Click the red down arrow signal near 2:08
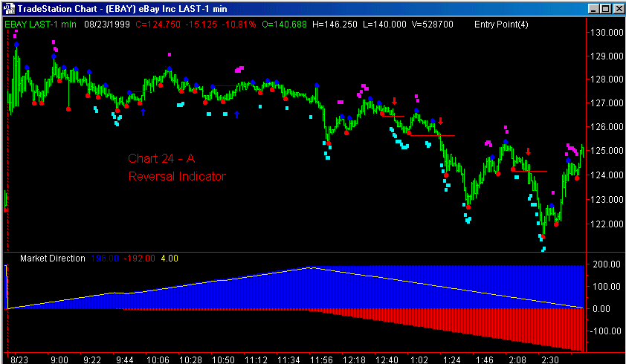Screen dimensions: 626x364 528,152
